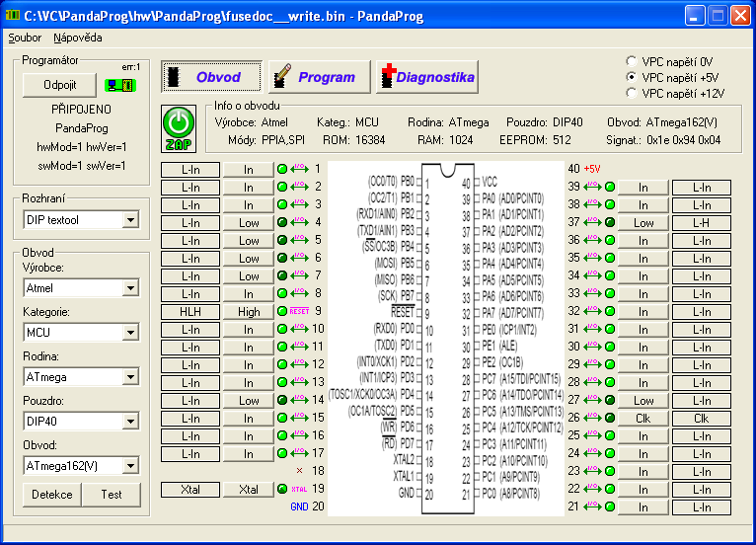Open the Rozhraní DIP textool dropdown

(131, 220)
